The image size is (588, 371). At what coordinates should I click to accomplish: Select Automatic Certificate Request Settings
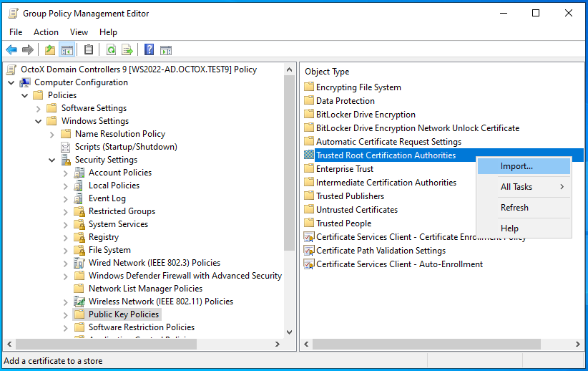(x=388, y=142)
